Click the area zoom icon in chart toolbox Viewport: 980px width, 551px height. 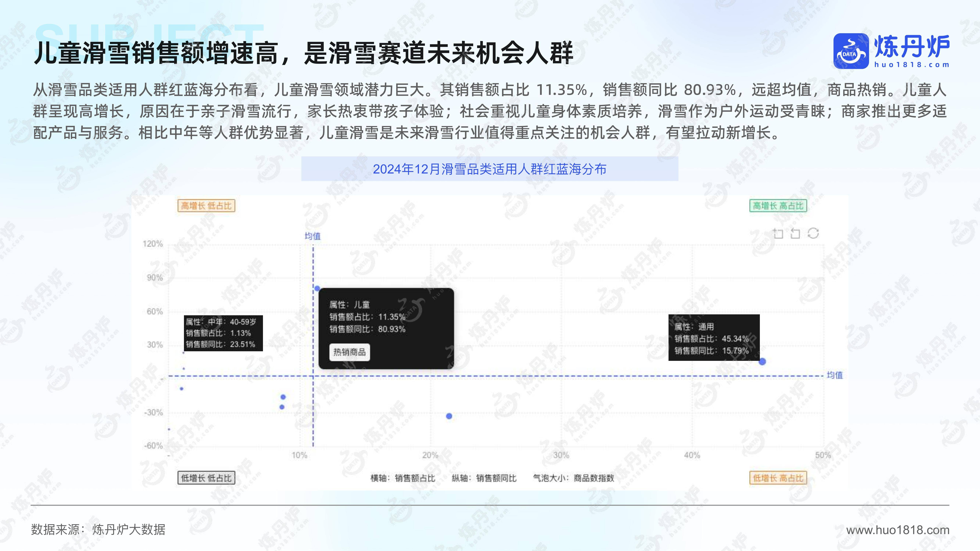[778, 234]
